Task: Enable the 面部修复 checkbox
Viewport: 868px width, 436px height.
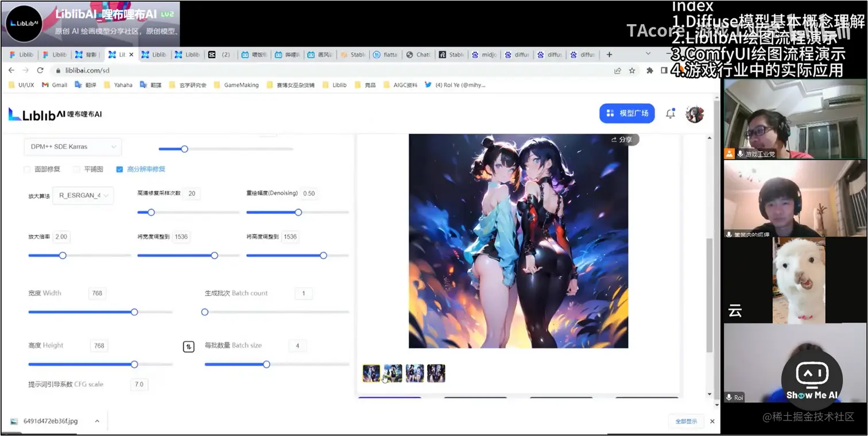Action: click(26, 169)
